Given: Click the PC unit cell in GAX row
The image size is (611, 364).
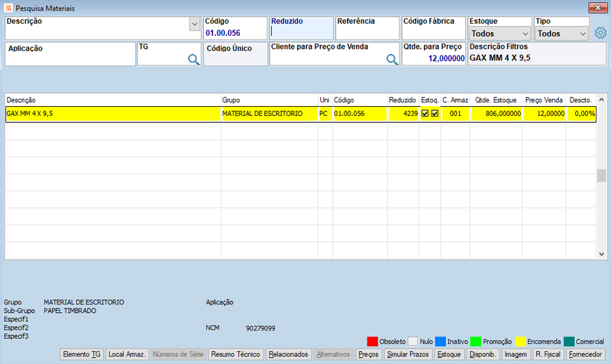Looking at the screenshot, I should point(325,114).
